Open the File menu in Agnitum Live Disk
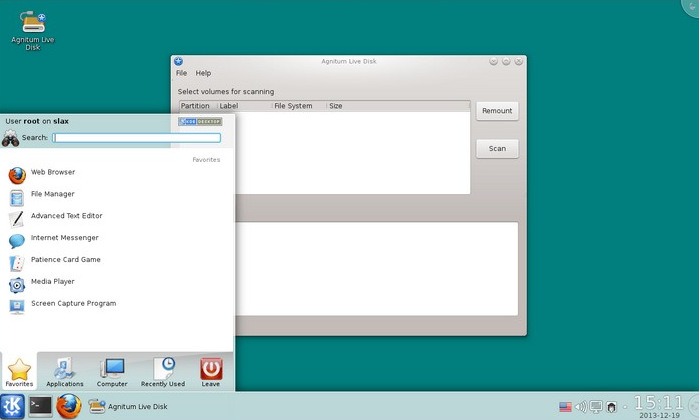This screenshot has height=420, width=700. [181, 73]
